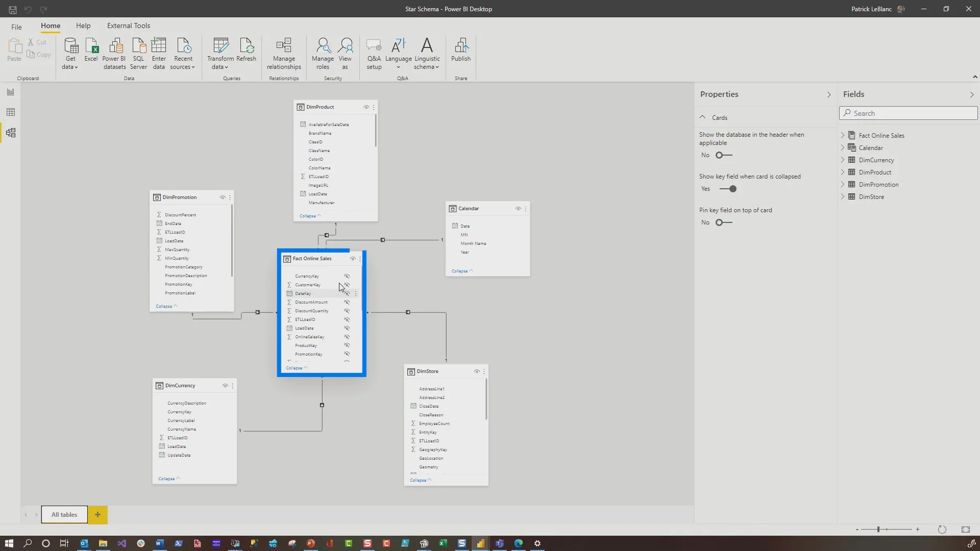Fit model diagram to screen

pyautogui.click(x=966, y=530)
